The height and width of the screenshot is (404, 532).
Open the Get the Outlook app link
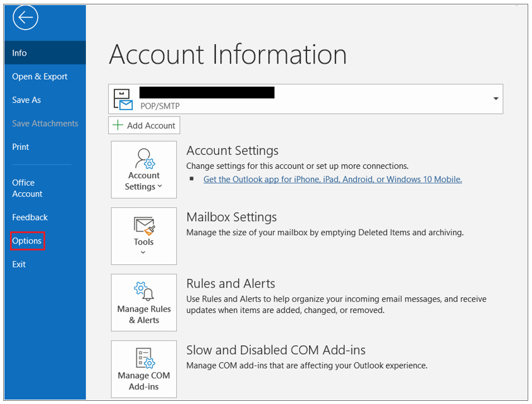pos(332,180)
